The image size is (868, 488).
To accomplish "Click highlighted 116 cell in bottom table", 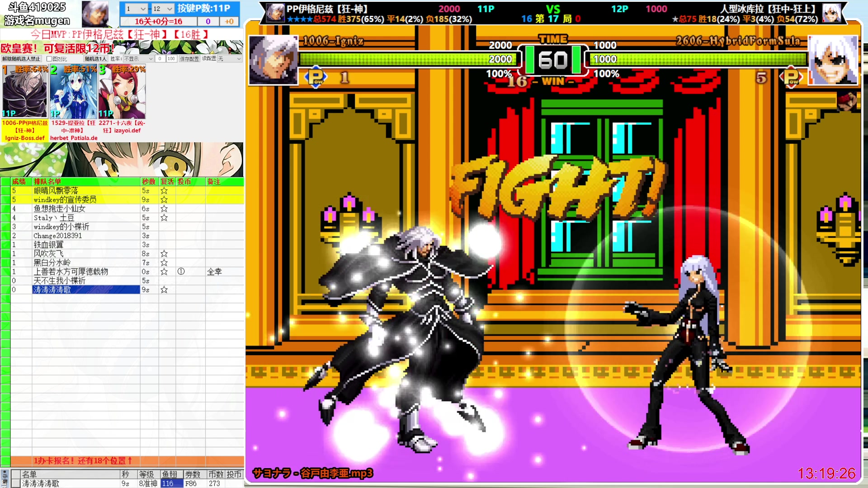I will click(x=172, y=483).
